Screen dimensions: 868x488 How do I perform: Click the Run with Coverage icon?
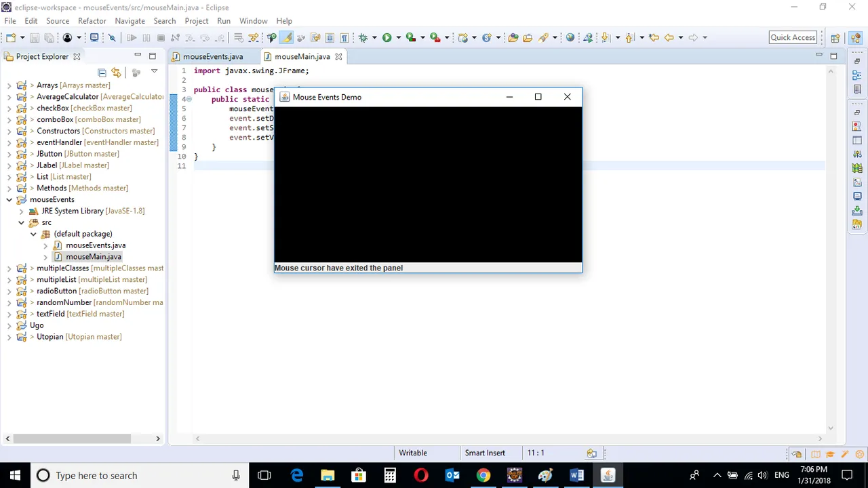410,37
